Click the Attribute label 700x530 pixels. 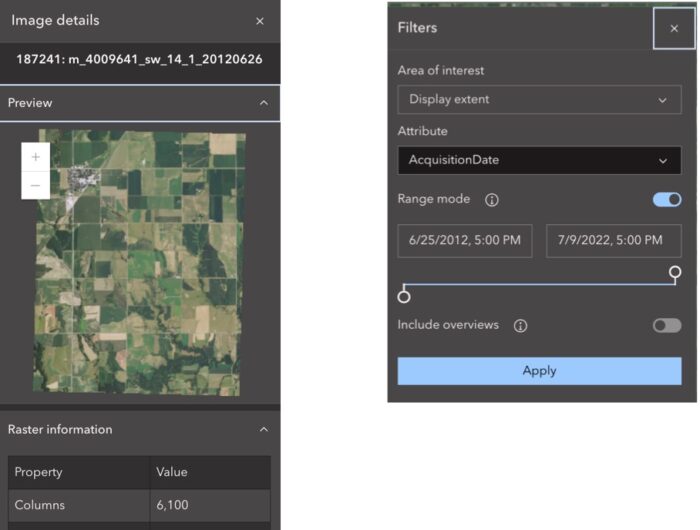click(422, 131)
